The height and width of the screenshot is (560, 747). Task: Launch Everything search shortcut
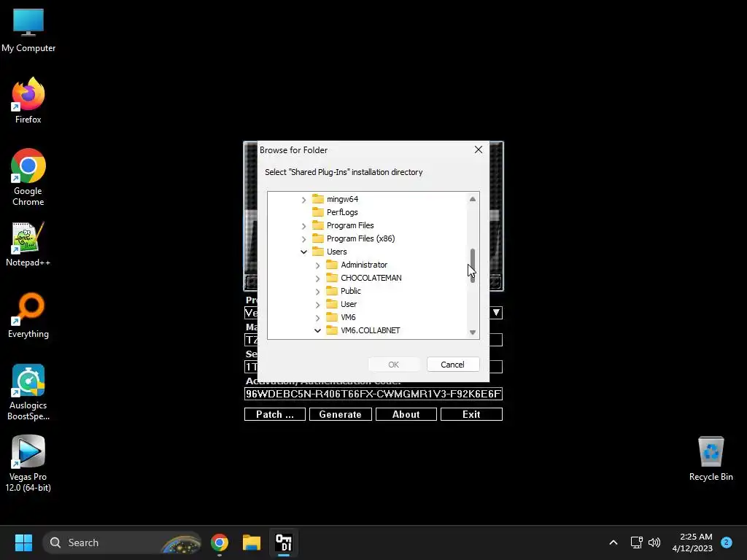[28, 315]
